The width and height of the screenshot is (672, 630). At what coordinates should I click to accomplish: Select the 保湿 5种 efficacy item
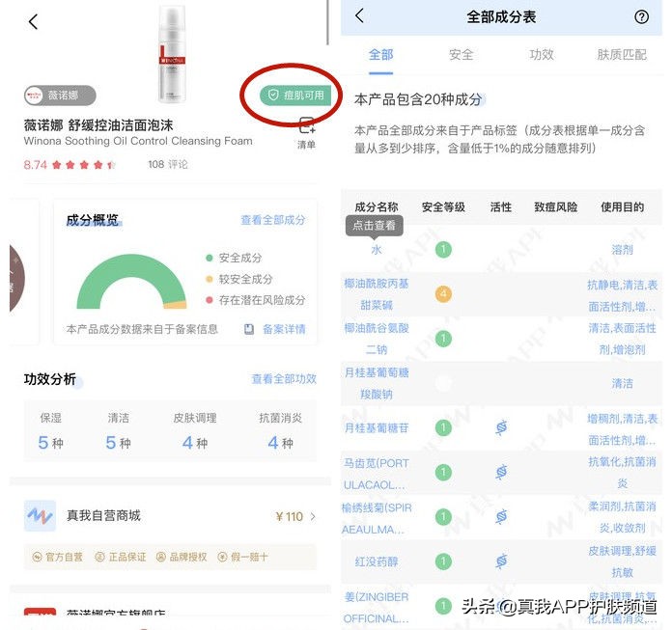[x=50, y=431]
